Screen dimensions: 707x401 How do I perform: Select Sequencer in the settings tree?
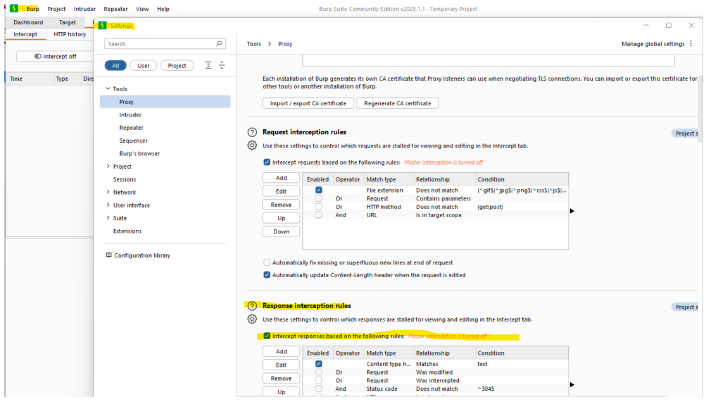click(133, 140)
